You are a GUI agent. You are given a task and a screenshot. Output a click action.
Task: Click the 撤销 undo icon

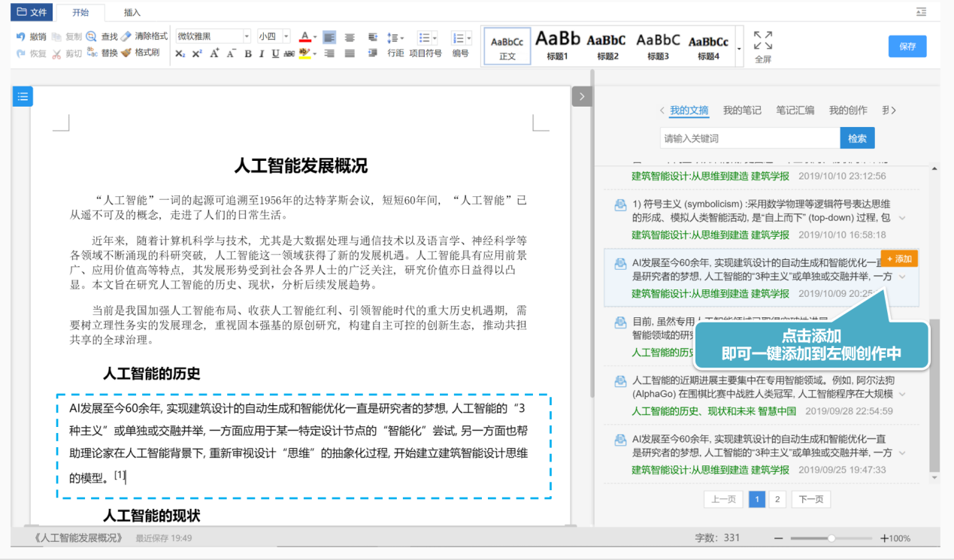[20, 36]
